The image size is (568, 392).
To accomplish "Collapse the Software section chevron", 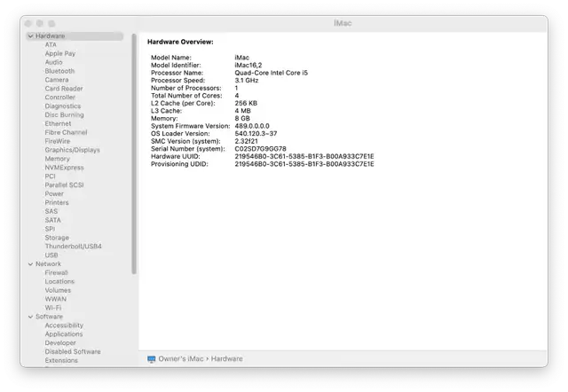I will click(31, 317).
